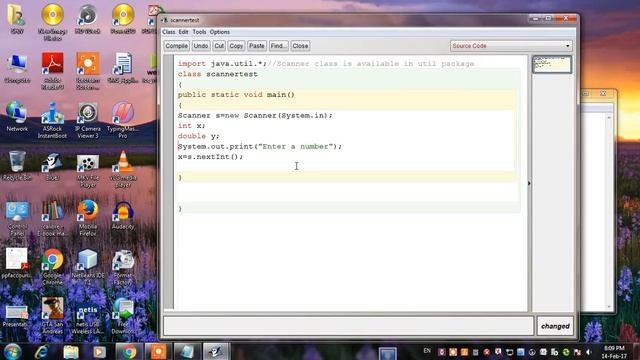Switch to Chrome in the taskbar

(x=129, y=351)
